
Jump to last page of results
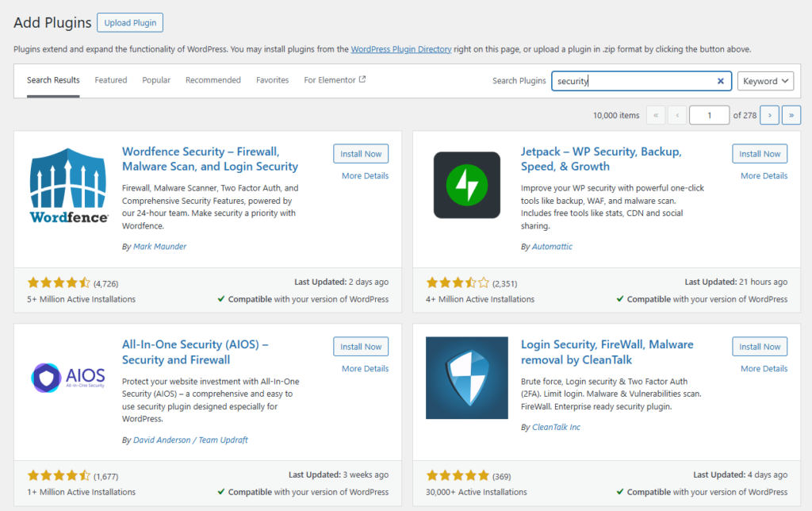(791, 115)
